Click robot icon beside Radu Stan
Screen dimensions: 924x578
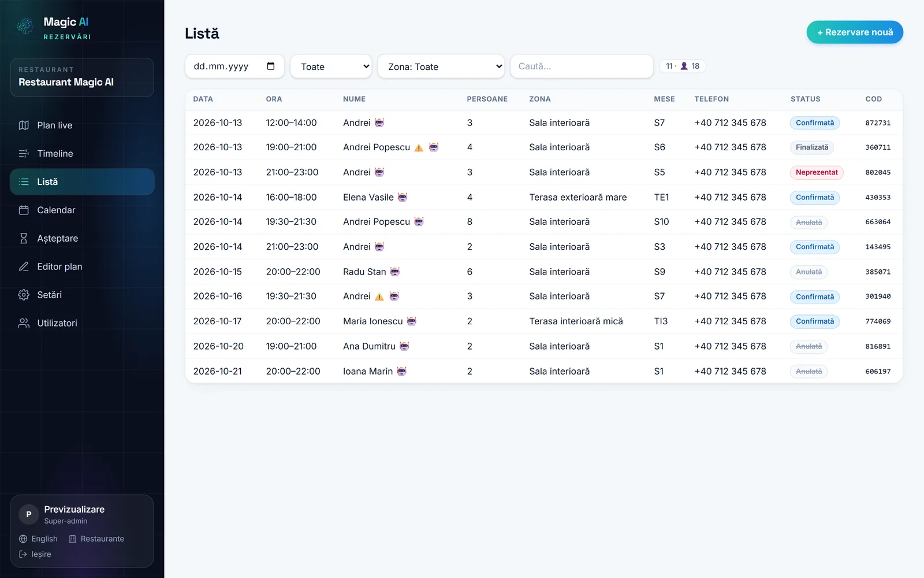[x=395, y=272]
